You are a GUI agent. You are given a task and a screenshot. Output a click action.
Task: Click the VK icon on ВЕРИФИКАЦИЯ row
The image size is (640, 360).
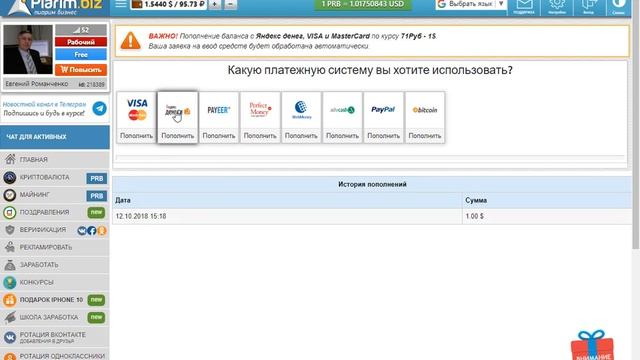pyautogui.click(x=82, y=231)
